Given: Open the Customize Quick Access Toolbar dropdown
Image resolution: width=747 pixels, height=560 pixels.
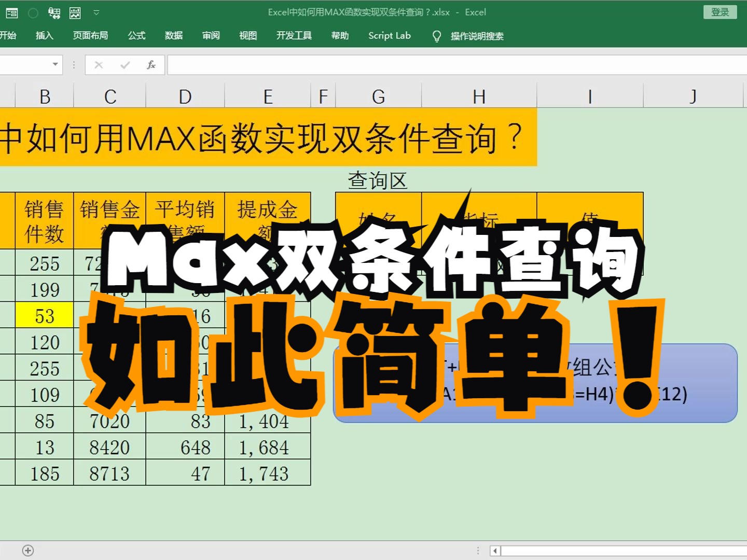Looking at the screenshot, I should pos(96,12).
